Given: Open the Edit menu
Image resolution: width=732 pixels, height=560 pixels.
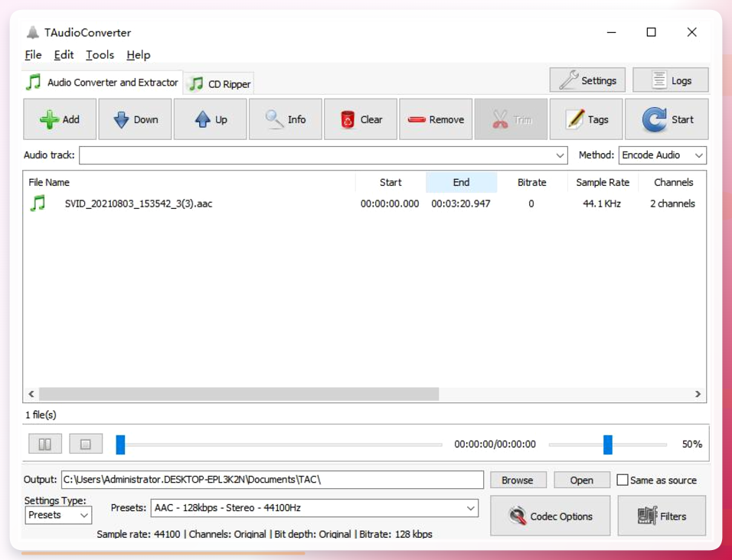Looking at the screenshot, I should (64, 55).
